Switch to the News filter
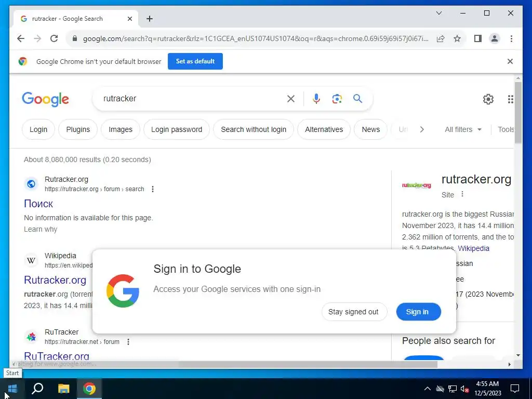This screenshot has height=399, width=532. coord(370,129)
